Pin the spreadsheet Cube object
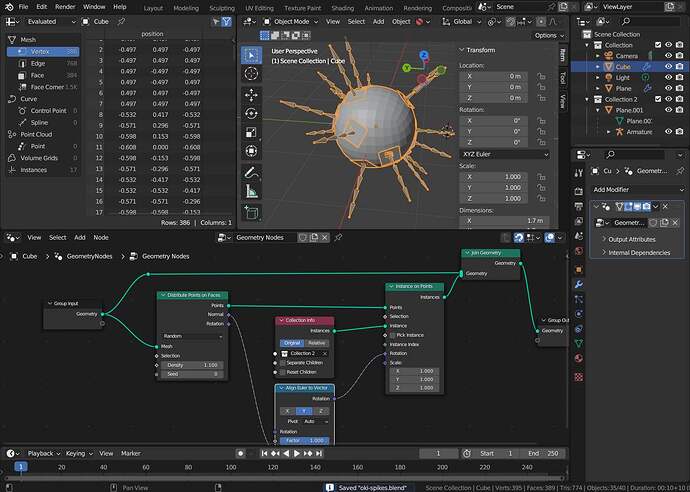This screenshot has height=492, width=690. tap(121, 22)
